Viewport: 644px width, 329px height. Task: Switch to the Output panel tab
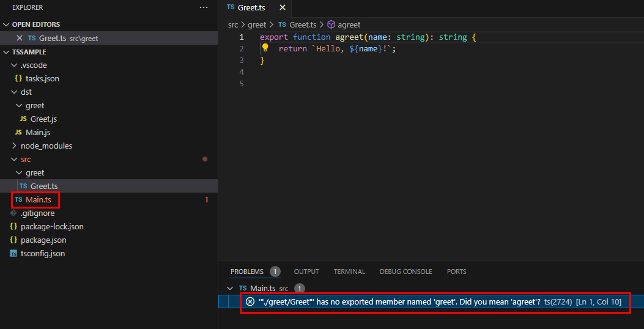306,272
